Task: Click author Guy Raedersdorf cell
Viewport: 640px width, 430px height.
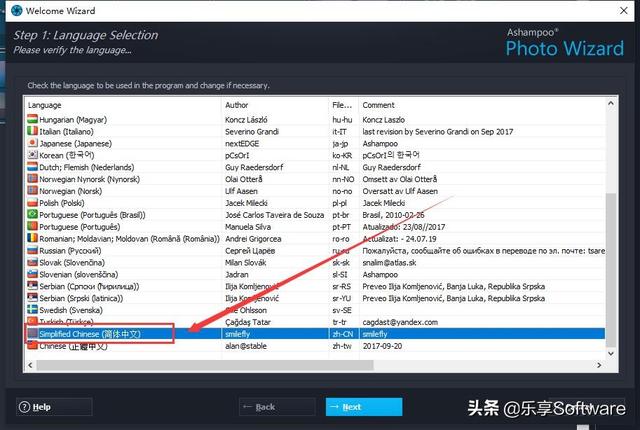Action: (254, 167)
